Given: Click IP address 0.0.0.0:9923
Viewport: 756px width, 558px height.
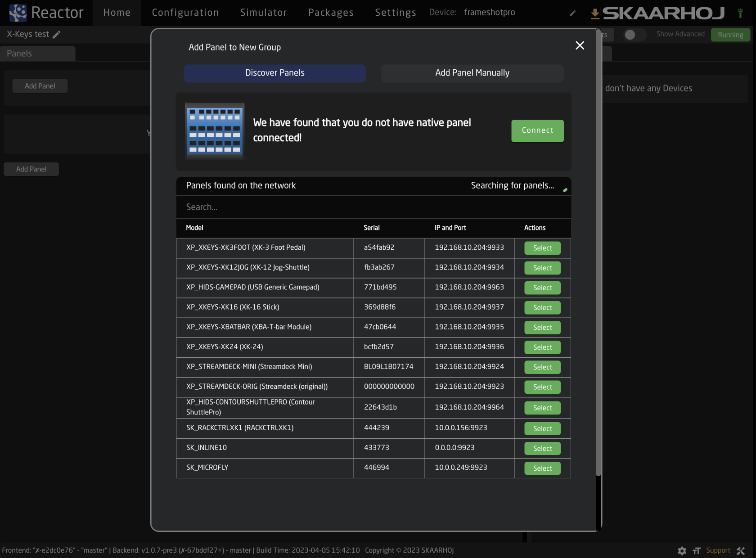Looking at the screenshot, I should (x=454, y=447).
